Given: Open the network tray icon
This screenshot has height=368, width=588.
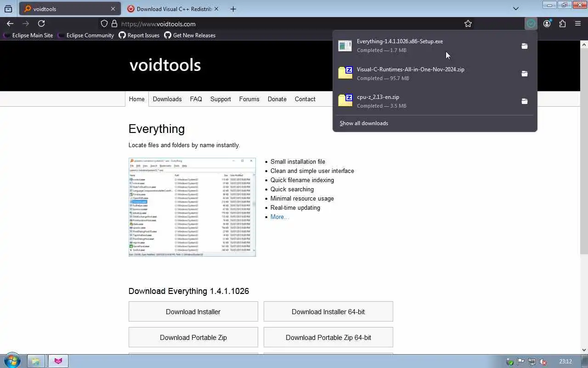Looking at the screenshot, I should [x=532, y=362].
